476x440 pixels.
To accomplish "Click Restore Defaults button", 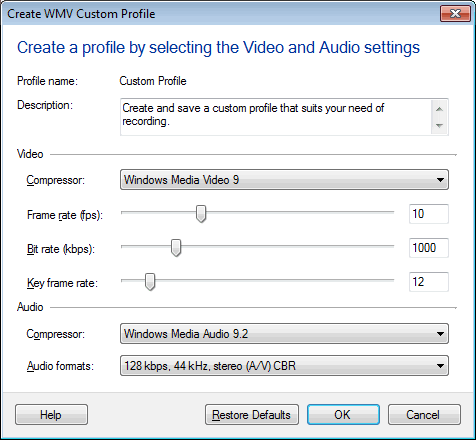I will point(252,415).
